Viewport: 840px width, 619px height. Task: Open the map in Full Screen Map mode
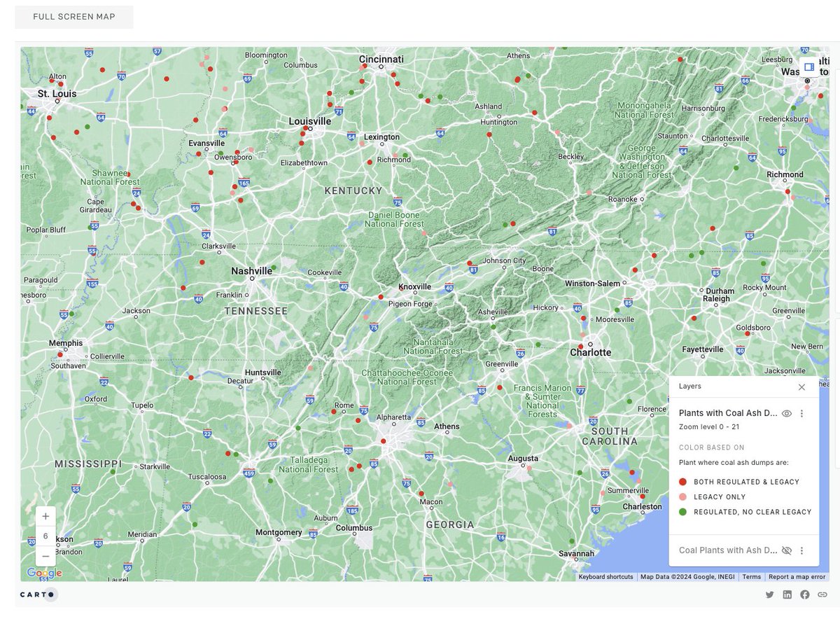point(73,16)
